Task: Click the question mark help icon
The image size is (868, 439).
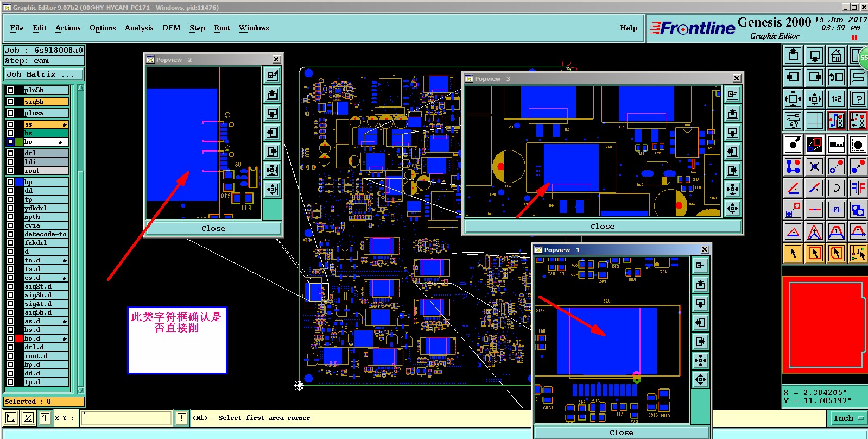Action: (858, 99)
